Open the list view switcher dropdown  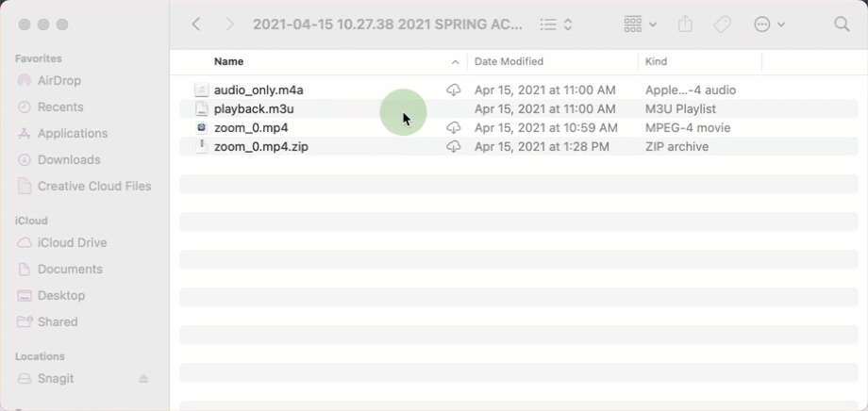557,25
